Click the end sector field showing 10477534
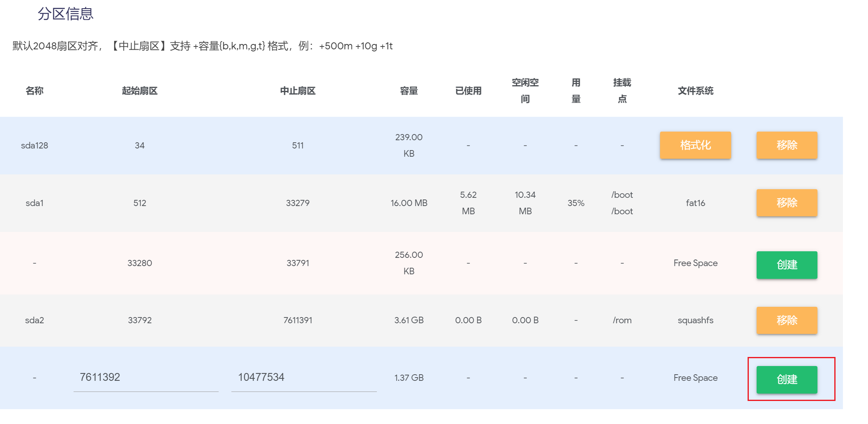Image resolution: width=868 pixels, height=424 pixels. coord(304,378)
